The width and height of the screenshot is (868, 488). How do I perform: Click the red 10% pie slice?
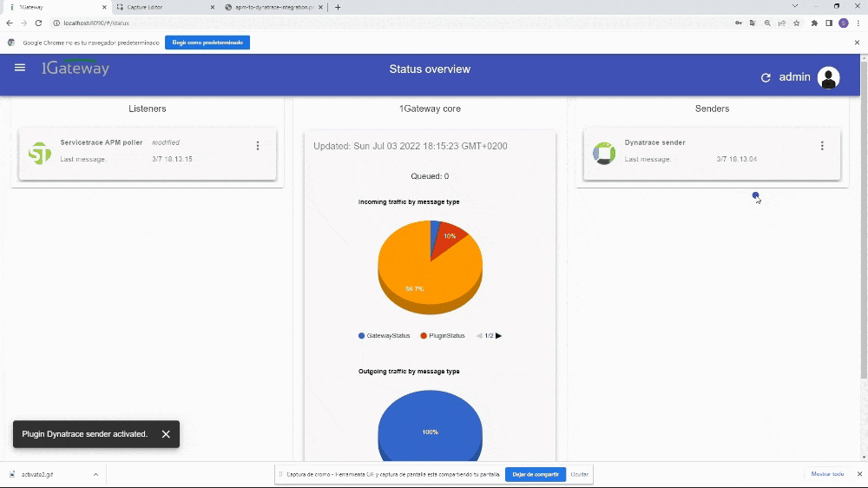click(x=451, y=237)
